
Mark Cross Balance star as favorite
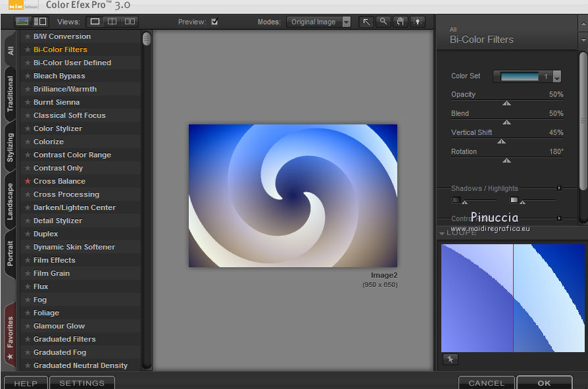pos(28,181)
